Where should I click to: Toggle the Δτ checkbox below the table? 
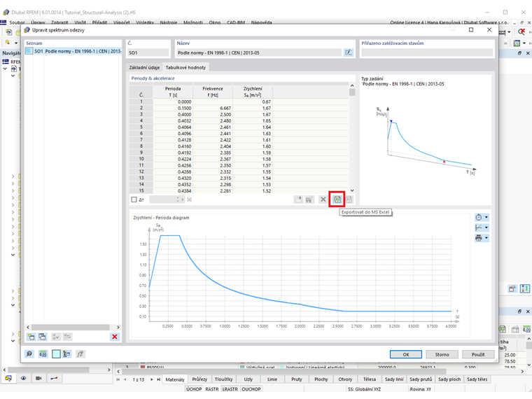[x=134, y=199]
